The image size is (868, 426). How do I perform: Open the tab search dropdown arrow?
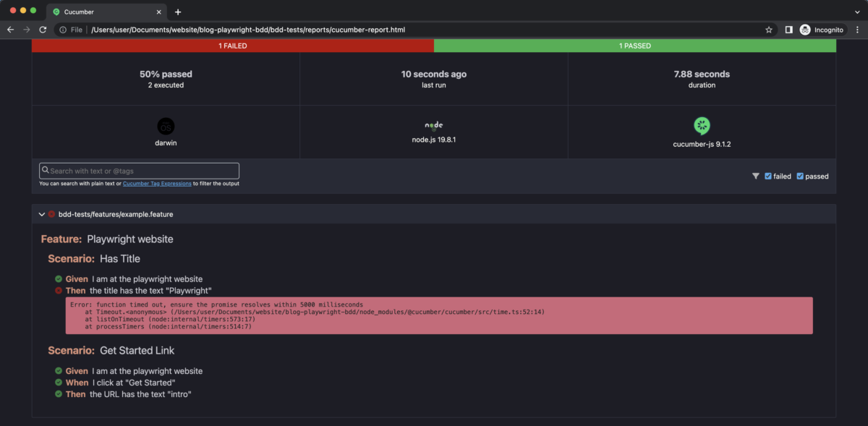[x=857, y=12]
